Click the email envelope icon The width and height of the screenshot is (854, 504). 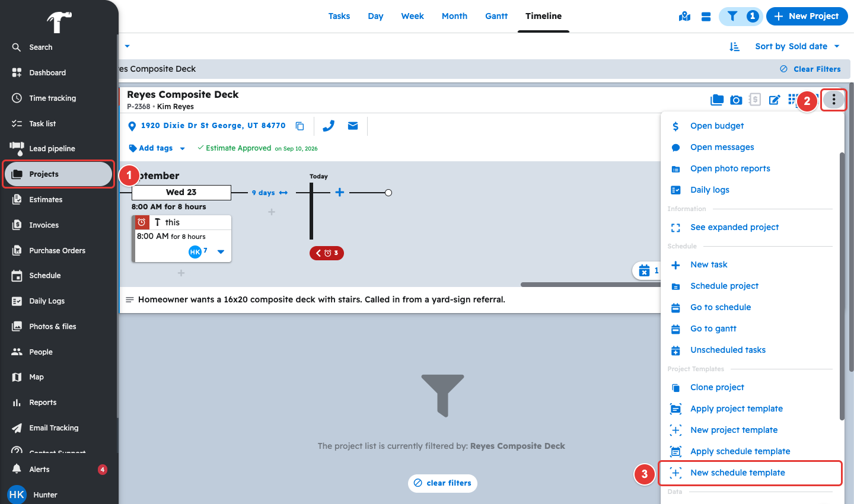pos(353,126)
